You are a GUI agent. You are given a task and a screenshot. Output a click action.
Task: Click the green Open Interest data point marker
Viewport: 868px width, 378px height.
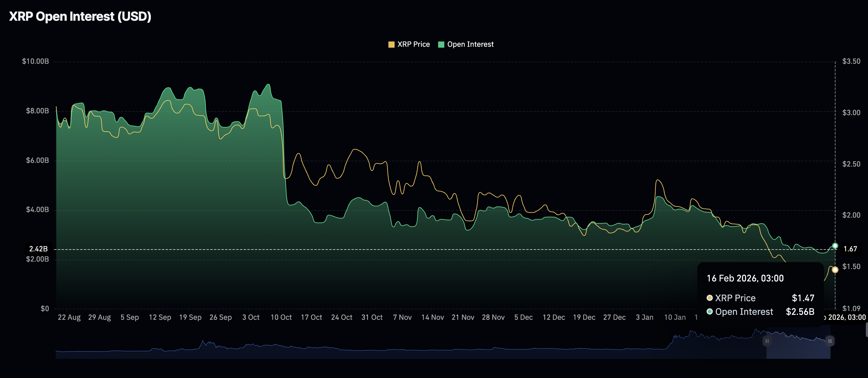pos(835,246)
